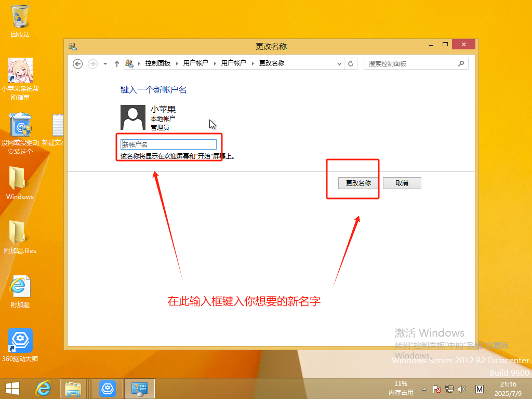Click the 取消 button
Image resolution: width=532 pixels, height=399 pixels.
pyautogui.click(x=402, y=183)
